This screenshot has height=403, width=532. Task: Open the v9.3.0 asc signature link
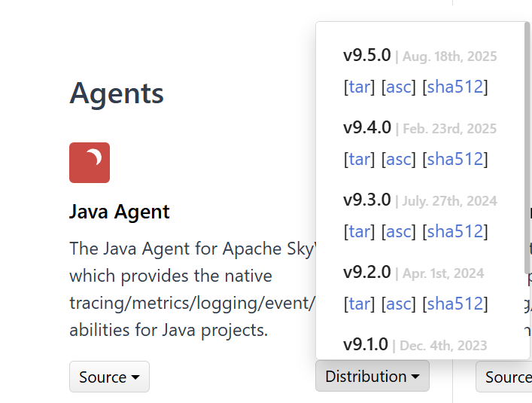(398, 231)
